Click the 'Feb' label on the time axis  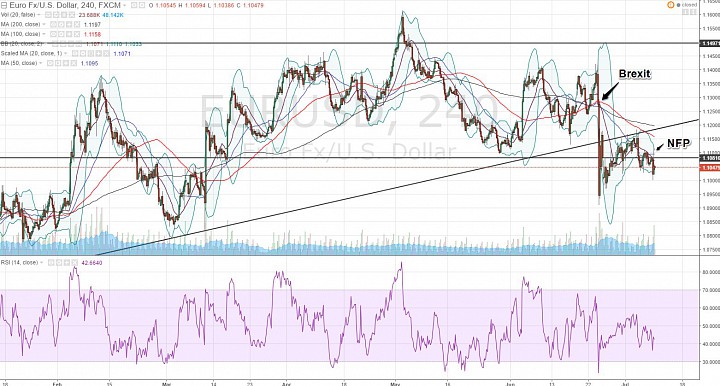point(57,383)
